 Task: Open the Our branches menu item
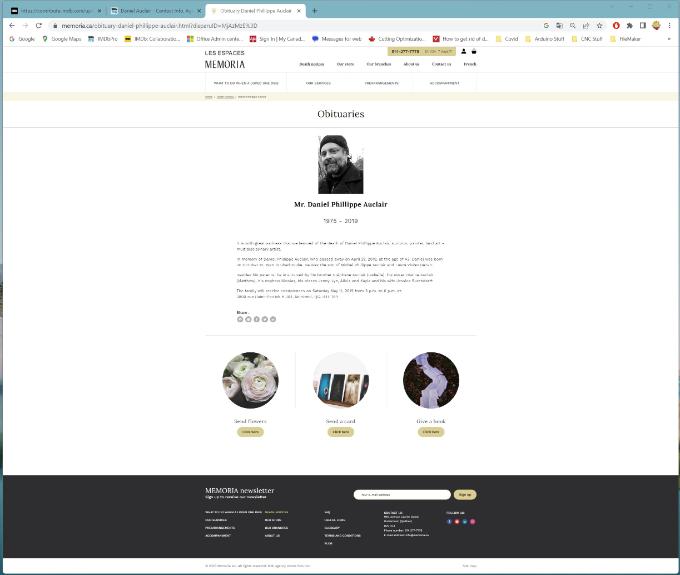click(x=378, y=64)
